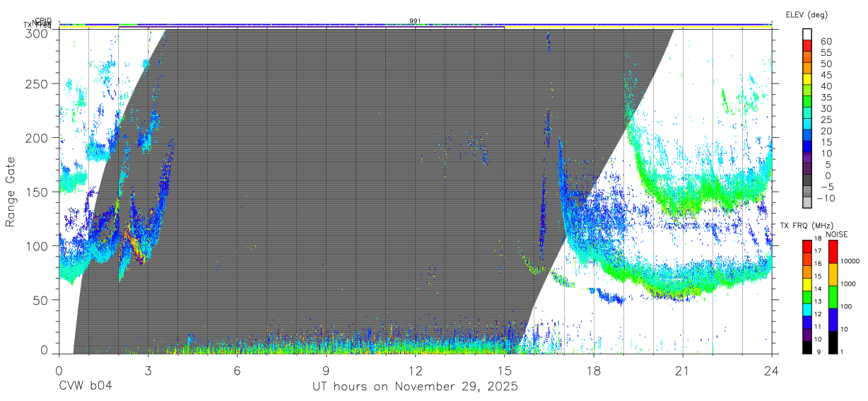The height and width of the screenshot is (401, 868).
Task: Click the 'UT hours on November 29, 2025' label
Action: tap(415, 387)
